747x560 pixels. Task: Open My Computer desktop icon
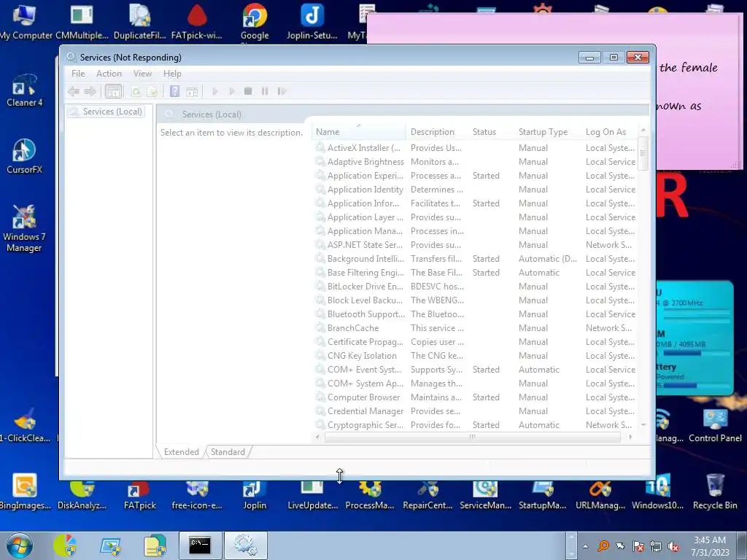(x=25, y=21)
